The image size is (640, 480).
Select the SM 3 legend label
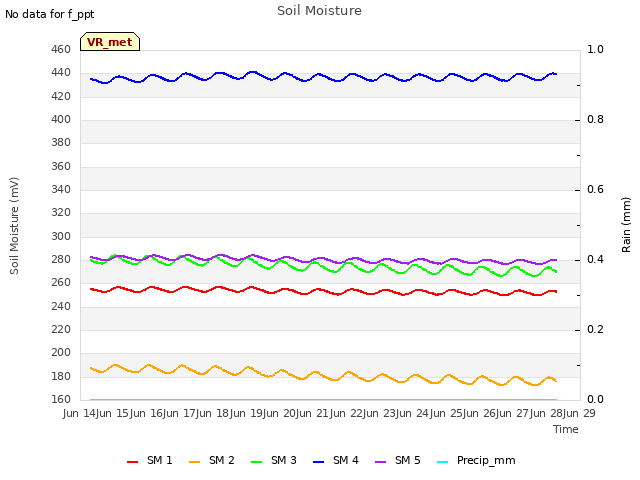coord(284,460)
